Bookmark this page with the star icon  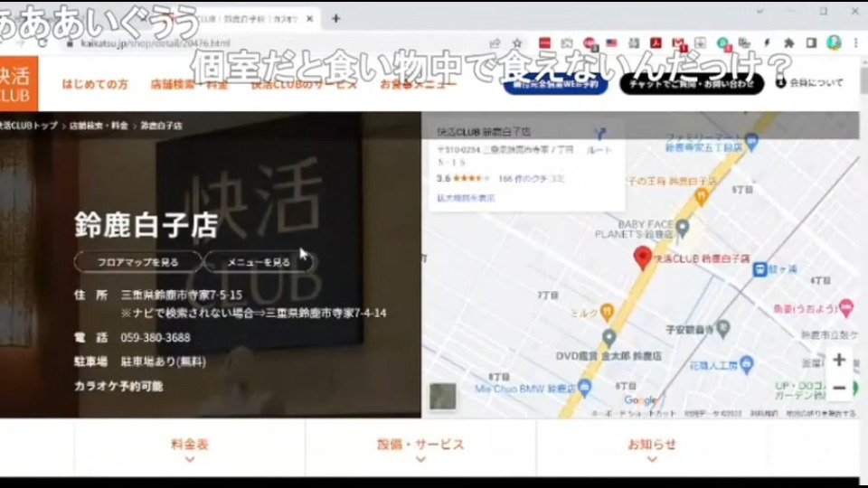(x=517, y=42)
